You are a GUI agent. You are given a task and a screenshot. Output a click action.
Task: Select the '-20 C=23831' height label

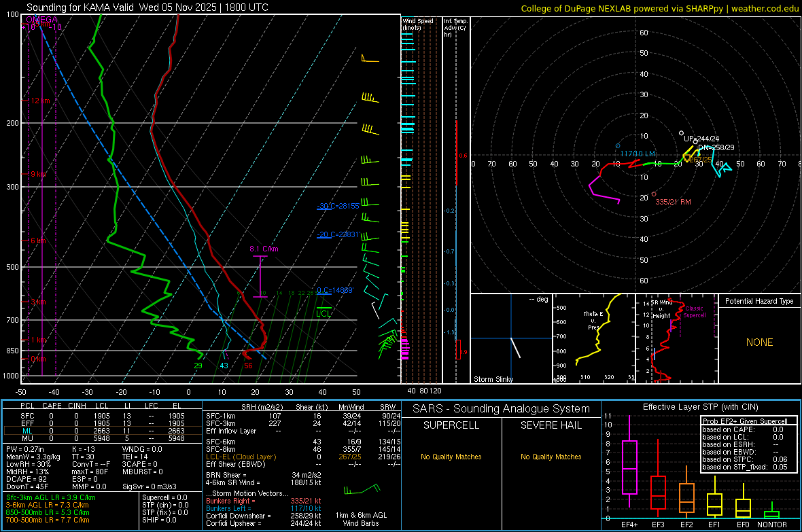[338, 235]
